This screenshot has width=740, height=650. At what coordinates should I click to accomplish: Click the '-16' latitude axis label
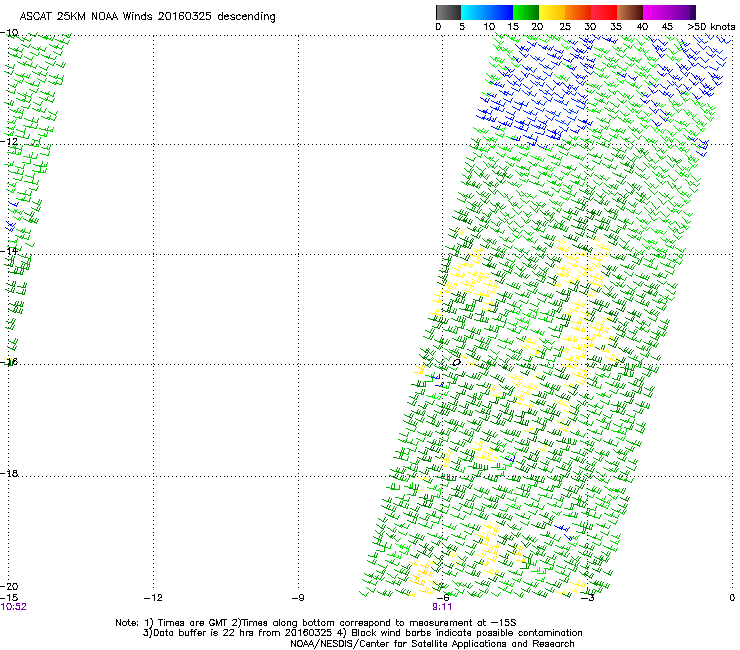10,362
